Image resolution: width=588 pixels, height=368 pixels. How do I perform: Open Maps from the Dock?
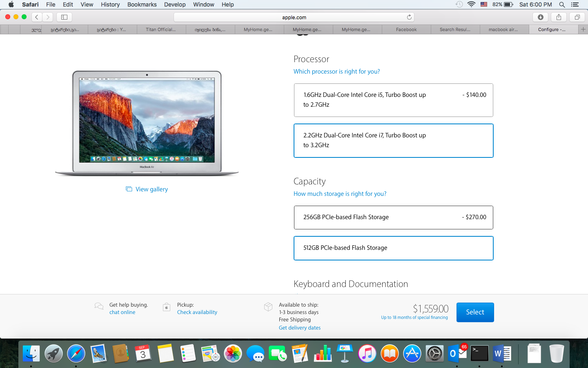tap(210, 354)
